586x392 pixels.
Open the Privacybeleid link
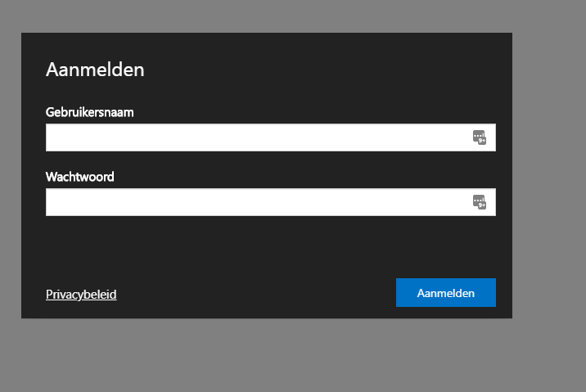click(81, 295)
